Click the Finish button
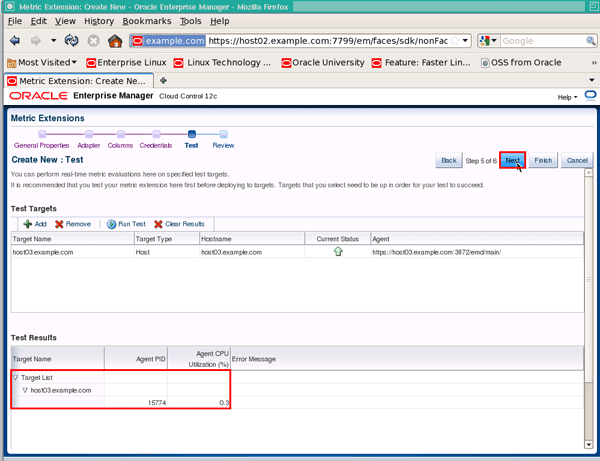Screen dimensions: 600x461 tap(543, 160)
